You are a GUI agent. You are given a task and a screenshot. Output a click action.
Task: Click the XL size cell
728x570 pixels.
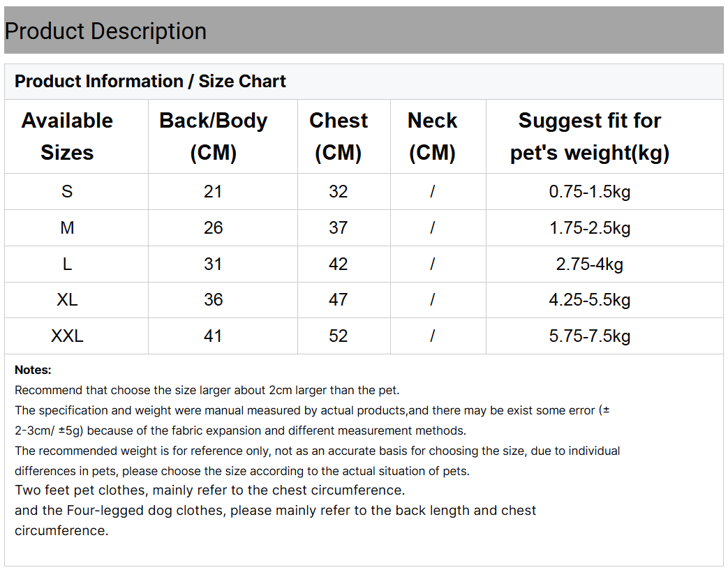pos(67,300)
